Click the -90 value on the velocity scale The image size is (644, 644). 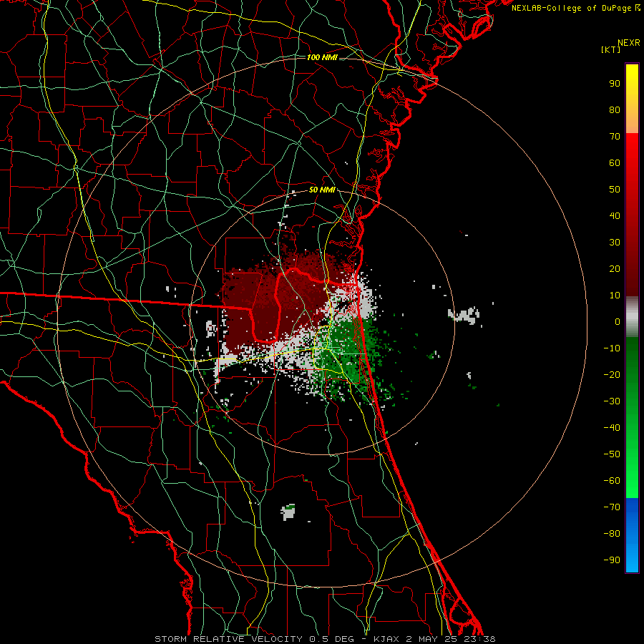coord(612,560)
